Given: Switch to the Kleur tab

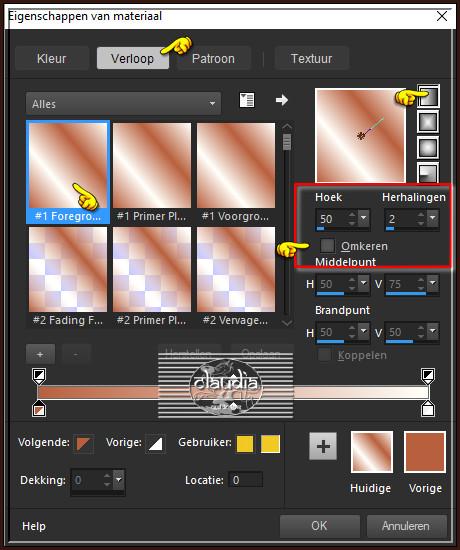Looking at the screenshot, I should tap(52, 59).
